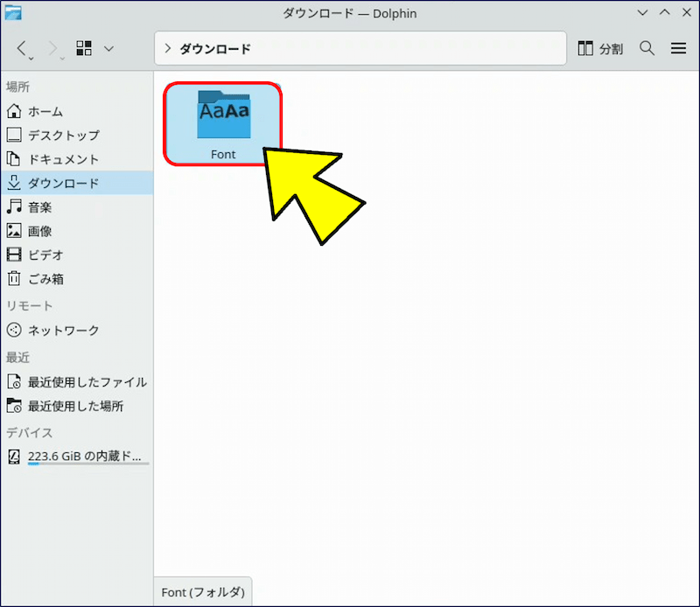700x607 pixels.
Task: Click the forward navigation arrow
Action: (53, 49)
